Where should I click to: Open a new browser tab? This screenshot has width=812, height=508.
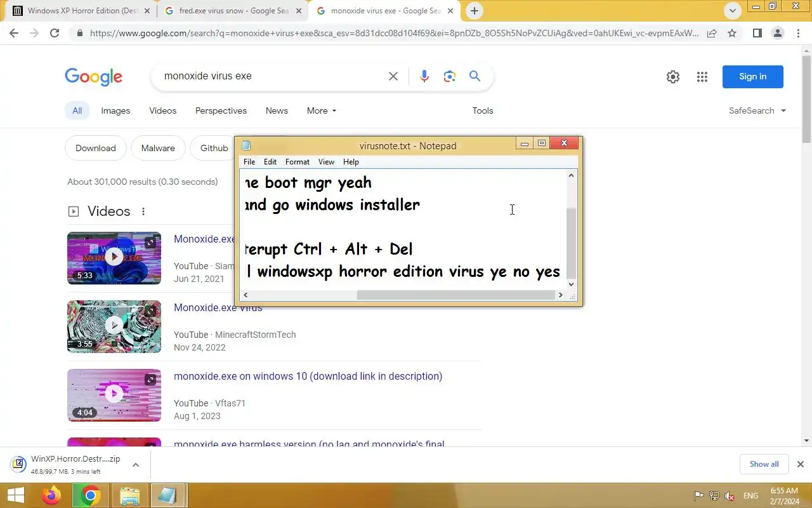click(x=474, y=11)
